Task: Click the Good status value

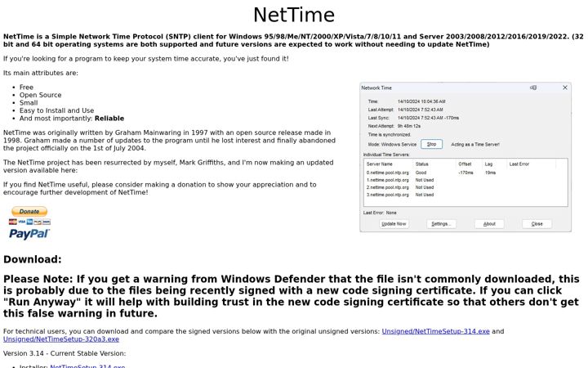Action: tap(421, 173)
